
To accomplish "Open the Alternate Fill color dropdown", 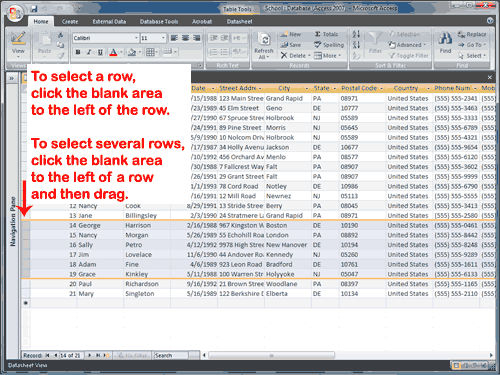I will click(x=175, y=52).
